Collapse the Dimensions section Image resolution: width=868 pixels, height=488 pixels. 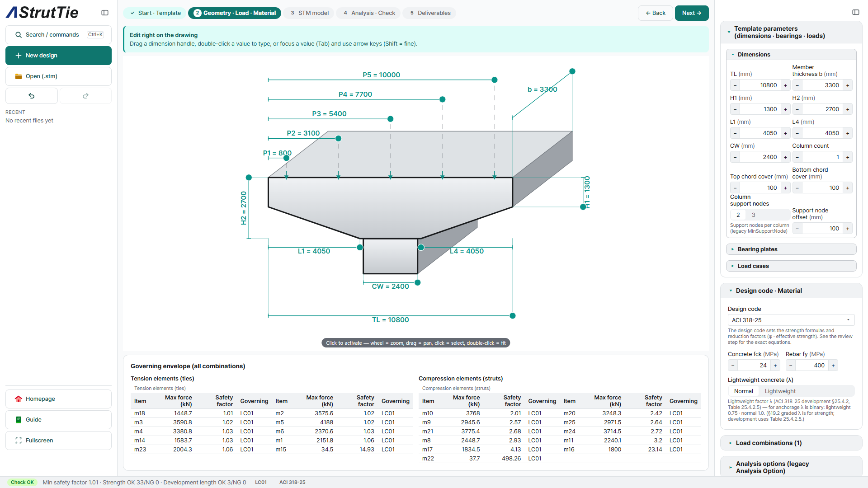(791, 55)
